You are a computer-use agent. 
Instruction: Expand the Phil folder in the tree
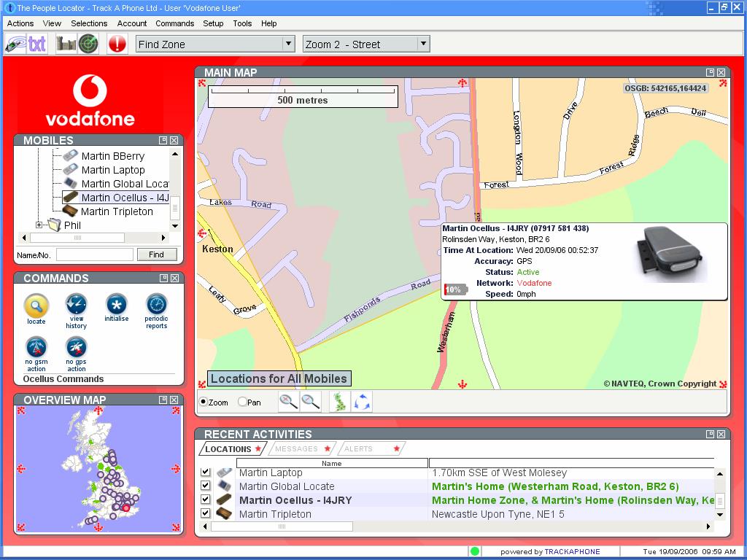pos(39,225)
